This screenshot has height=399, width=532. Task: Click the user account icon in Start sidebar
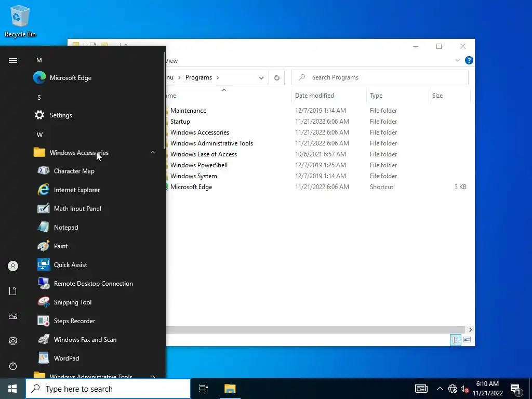coord(13,266)
